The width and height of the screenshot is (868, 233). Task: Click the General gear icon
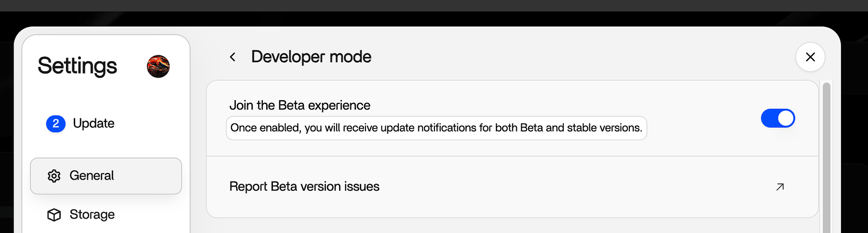tap(54, 176)
